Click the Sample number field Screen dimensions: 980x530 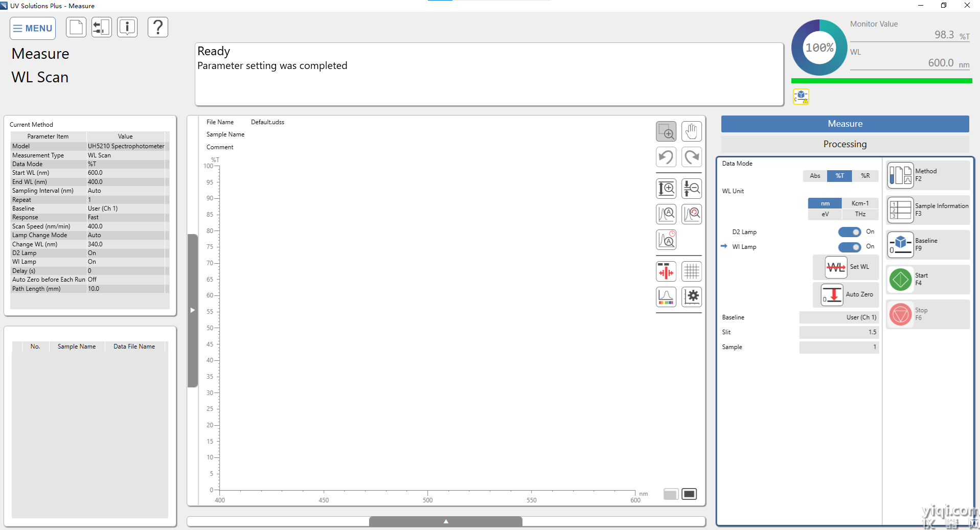[x=839, y=347]
